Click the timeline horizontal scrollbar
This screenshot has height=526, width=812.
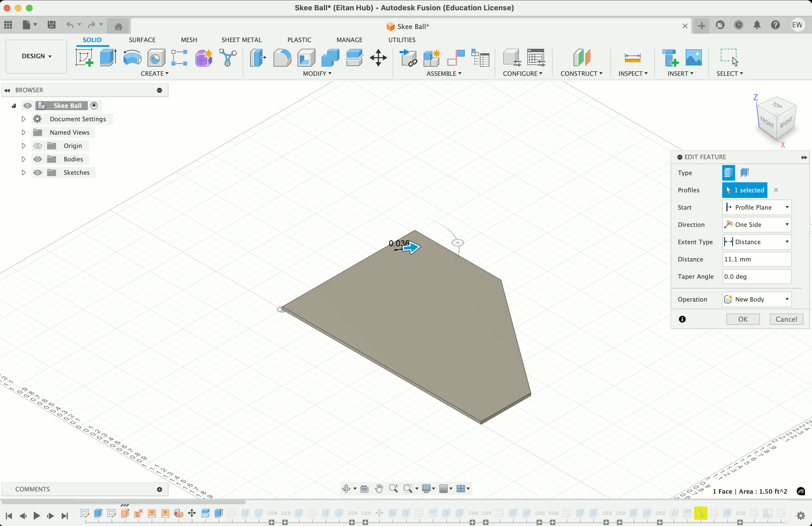123,502
